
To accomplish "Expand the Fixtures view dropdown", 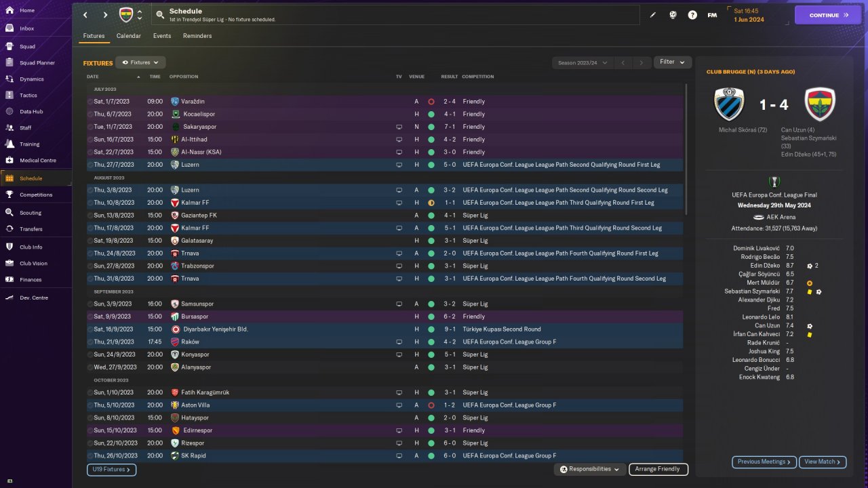I will [x=140, y=62].
